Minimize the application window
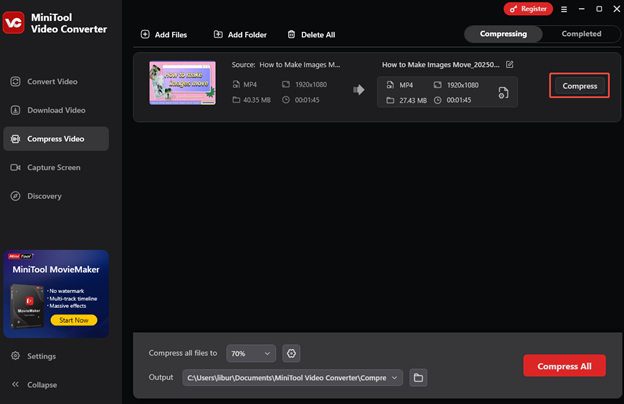 click(x=581, y=9)
